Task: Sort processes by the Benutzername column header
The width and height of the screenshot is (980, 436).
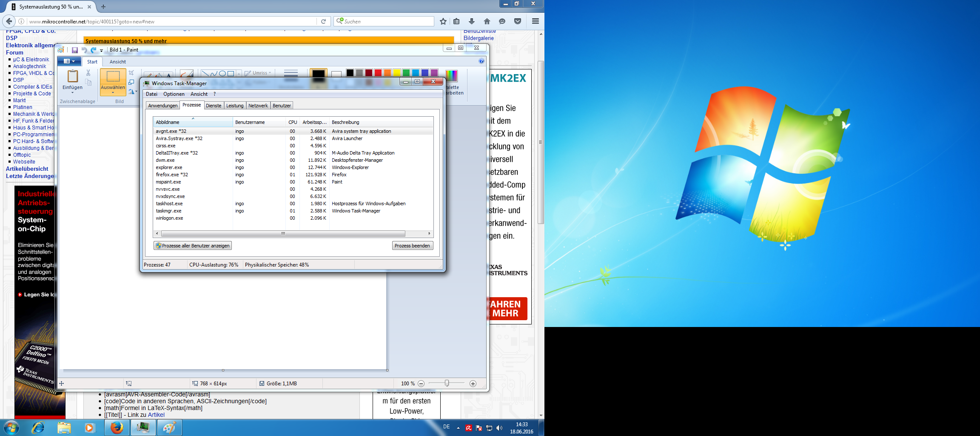Action: coord(259,122)
